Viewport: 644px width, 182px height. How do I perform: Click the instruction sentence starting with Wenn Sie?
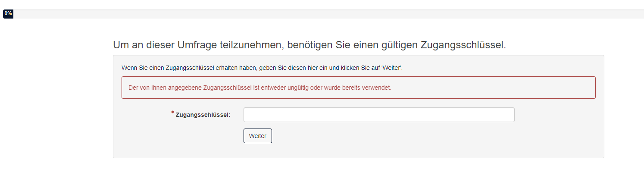pos(262,68)
